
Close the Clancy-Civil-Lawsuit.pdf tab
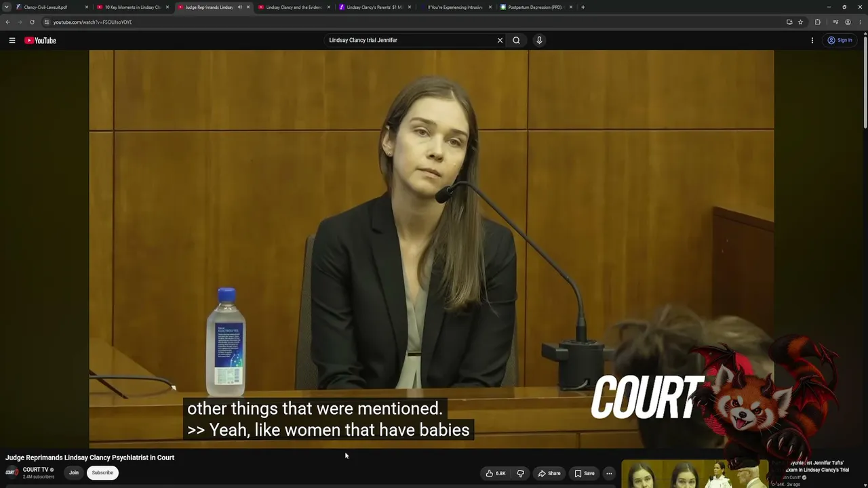point(87,7)
